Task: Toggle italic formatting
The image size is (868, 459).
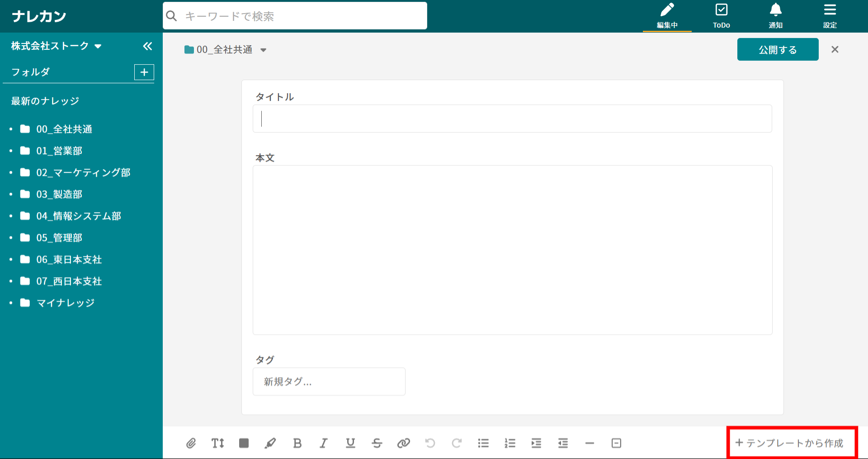Action: tap(324, 443)
